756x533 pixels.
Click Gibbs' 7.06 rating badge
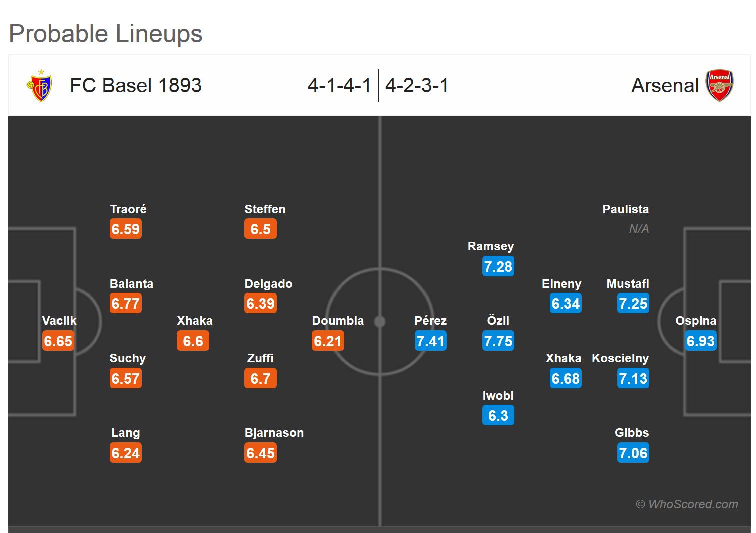(x=633, y=453)
